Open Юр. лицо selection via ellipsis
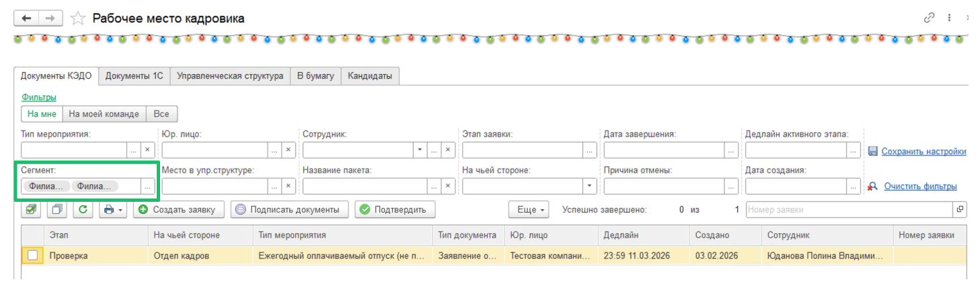 click(x=274, y=150)
